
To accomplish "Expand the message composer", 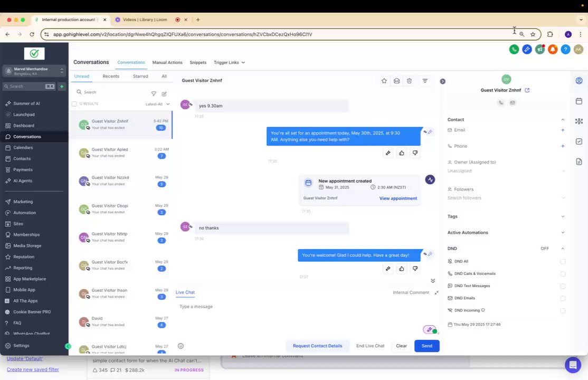I will coord(437,292).
